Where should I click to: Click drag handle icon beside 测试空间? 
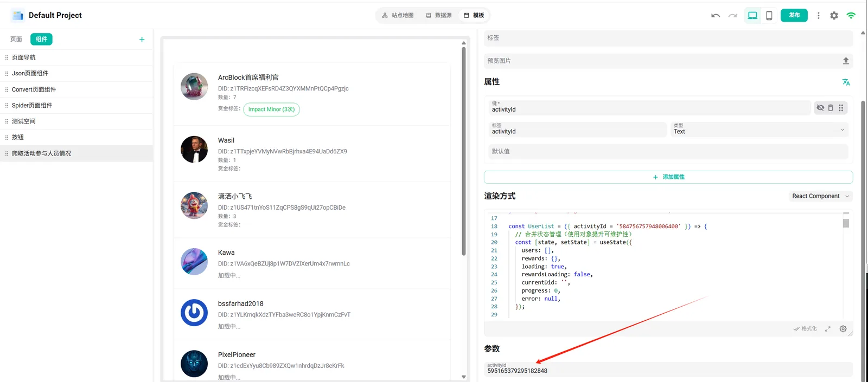(x=7, y=121)
